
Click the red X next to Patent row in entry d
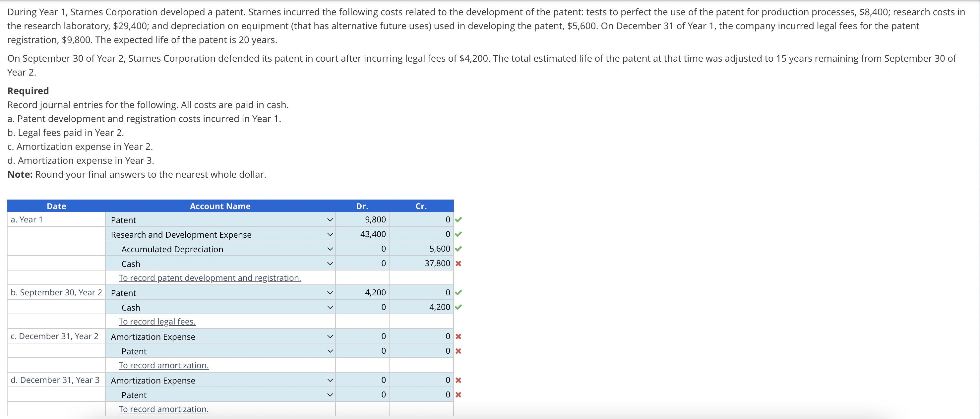[x=459, y=395]
